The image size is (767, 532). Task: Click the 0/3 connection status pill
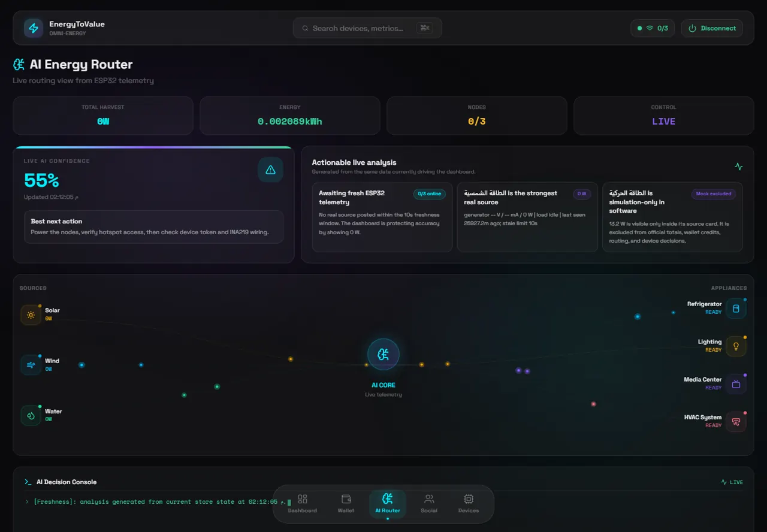coord(653,28)
